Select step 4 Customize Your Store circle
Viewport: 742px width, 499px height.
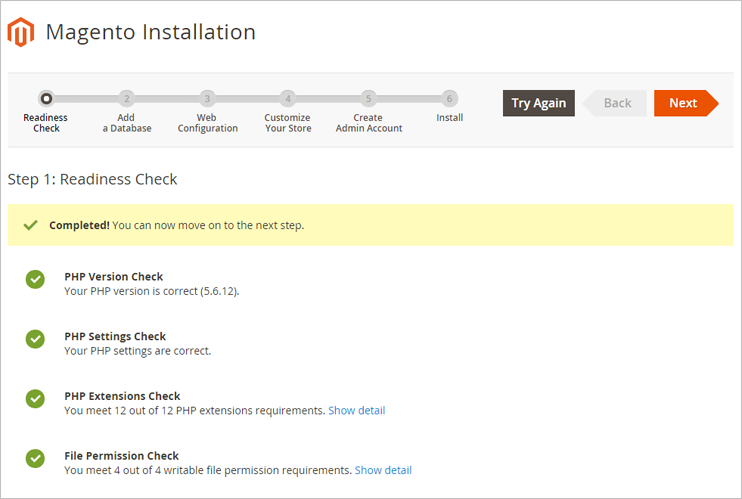point(288,98)
